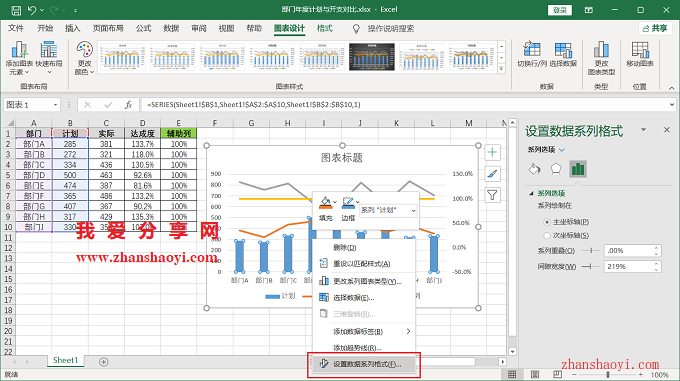
Task: Open the File tab
Action: coord(16,28)
